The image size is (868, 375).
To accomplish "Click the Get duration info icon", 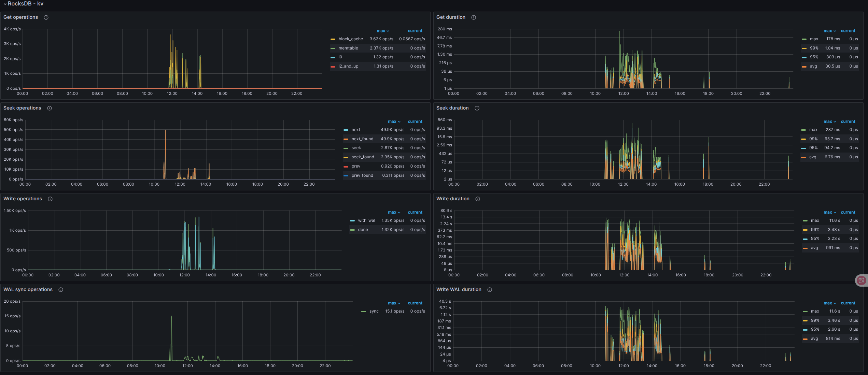I will (474, 17).
